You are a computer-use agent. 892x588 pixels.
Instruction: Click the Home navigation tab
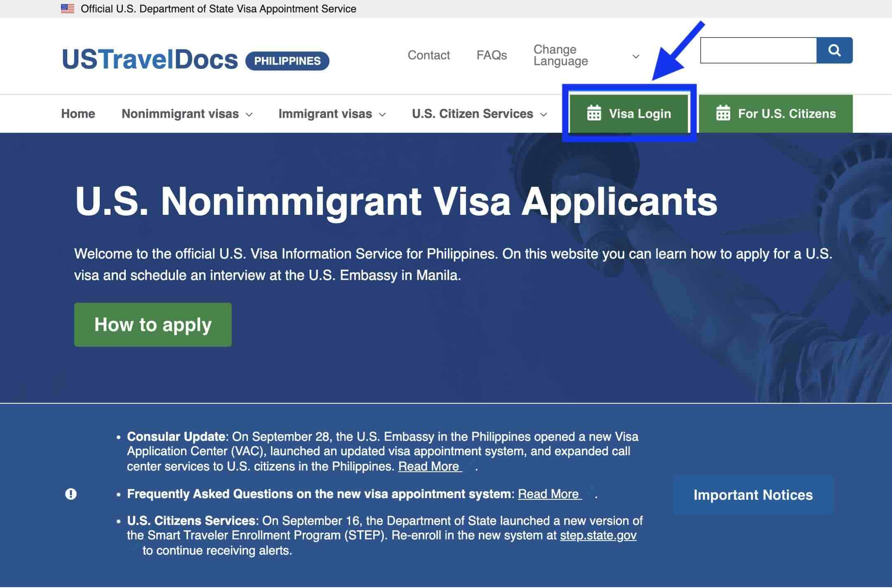pyautogui.click(x=78, y=113)
